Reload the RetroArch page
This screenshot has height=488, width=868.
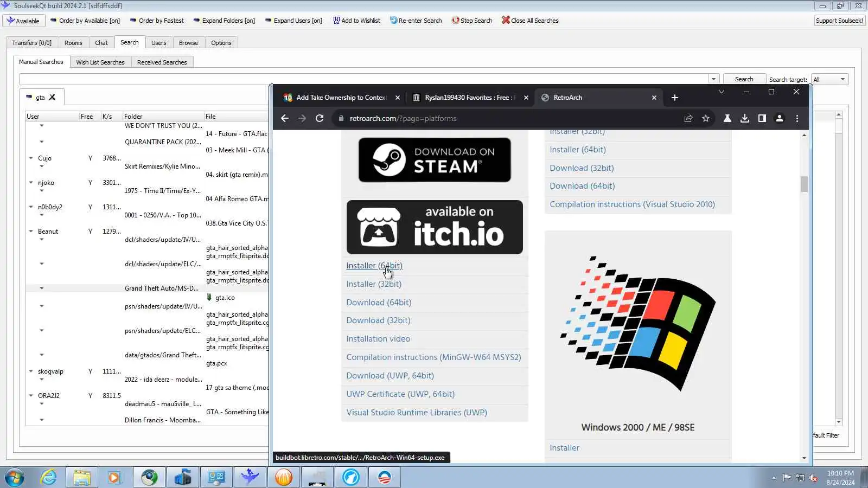click(x=320, y=118)
